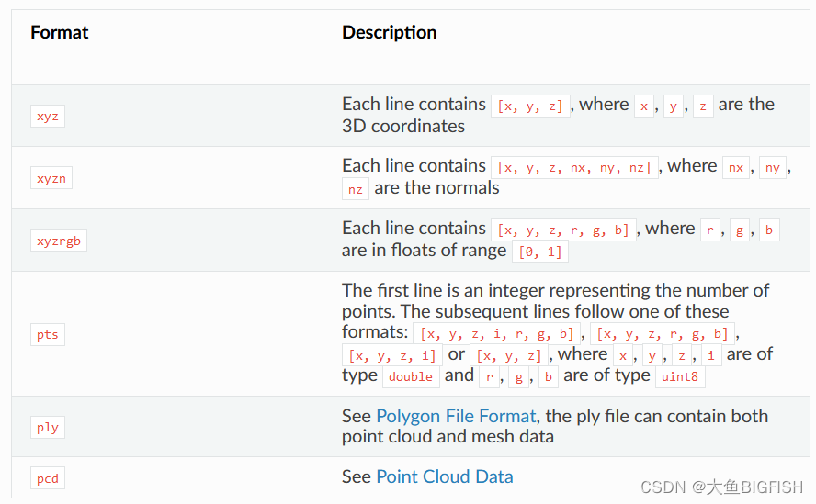Click the uint8 type code tag
The width and height of the screenshot is (816, 504).
click(x=680, y=376)
